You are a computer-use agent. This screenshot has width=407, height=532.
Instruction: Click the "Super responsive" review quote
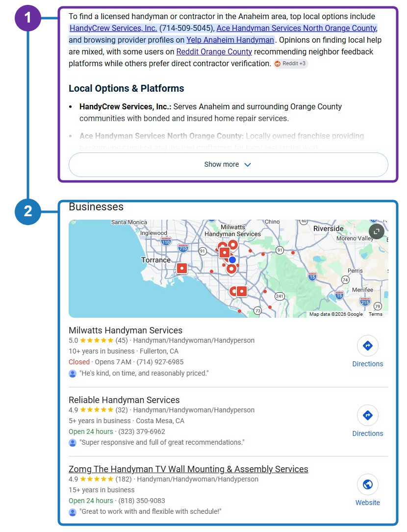point(162,442)
